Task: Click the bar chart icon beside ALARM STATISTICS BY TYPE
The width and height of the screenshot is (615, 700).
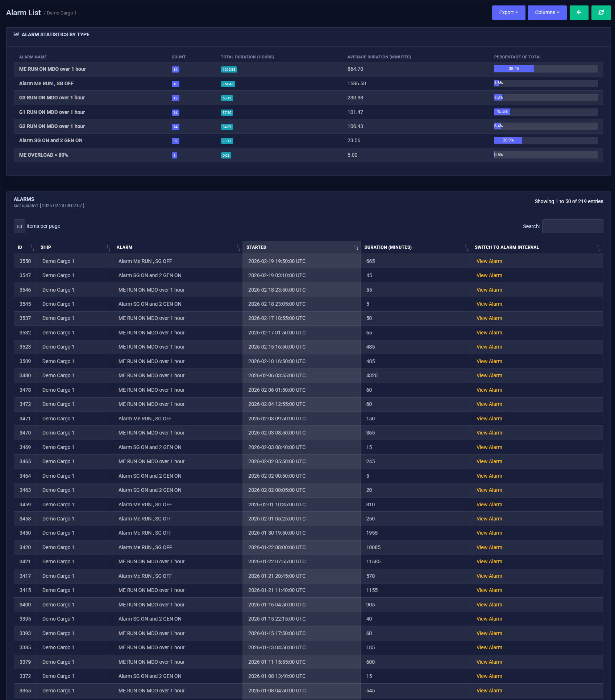Action: point(16,34)
